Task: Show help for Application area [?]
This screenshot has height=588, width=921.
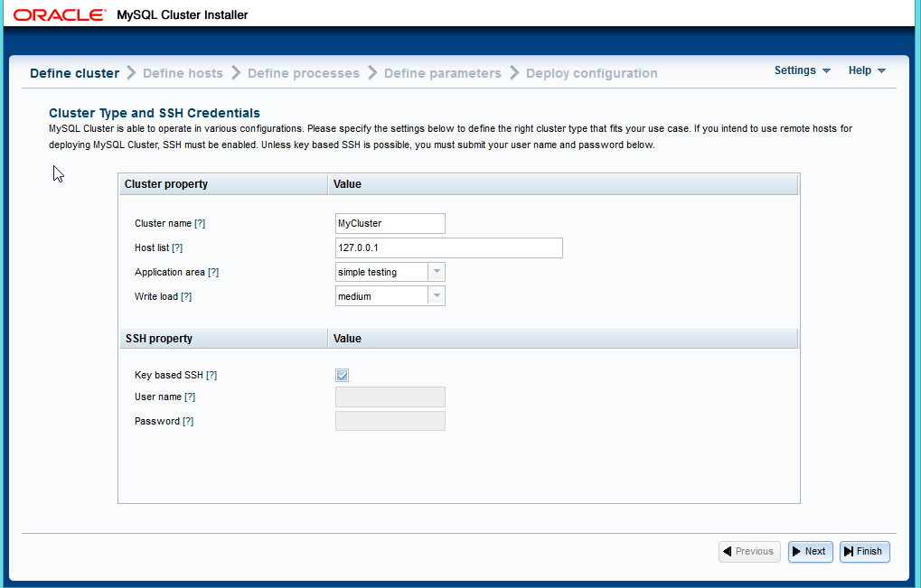Action: coord(213,272)
